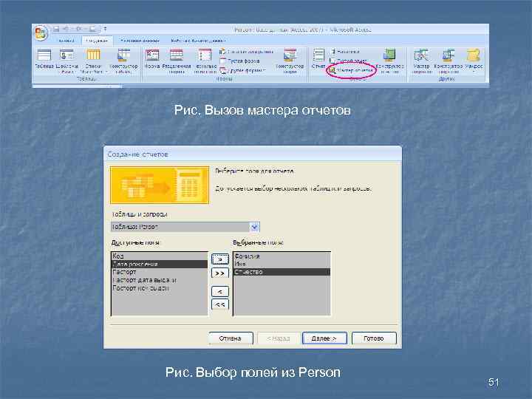Open Конструктор запросов query designer
532x399 pixels.
tap(449, 61)
